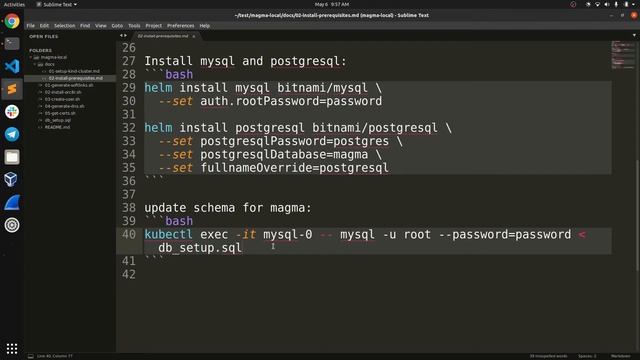Select the Sublime Text dock icon
Image resolution: width=640 pixels, height=360 pixels.
(12, 89)
